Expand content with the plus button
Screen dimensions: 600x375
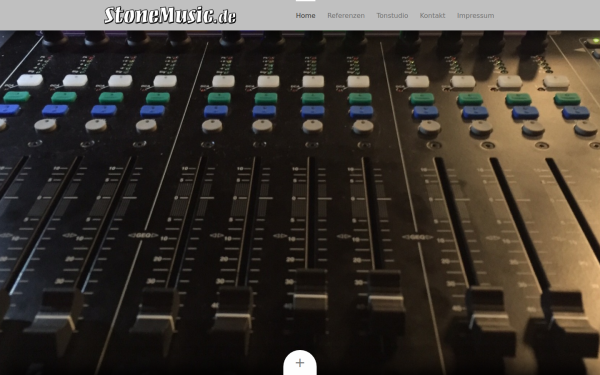click(300, 363)
